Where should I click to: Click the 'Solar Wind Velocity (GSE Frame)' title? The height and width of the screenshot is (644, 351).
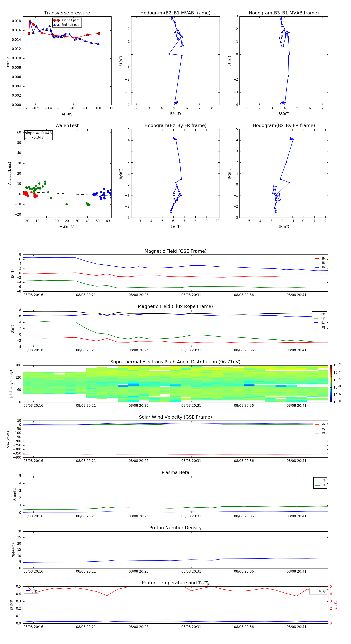pos(175,417)
